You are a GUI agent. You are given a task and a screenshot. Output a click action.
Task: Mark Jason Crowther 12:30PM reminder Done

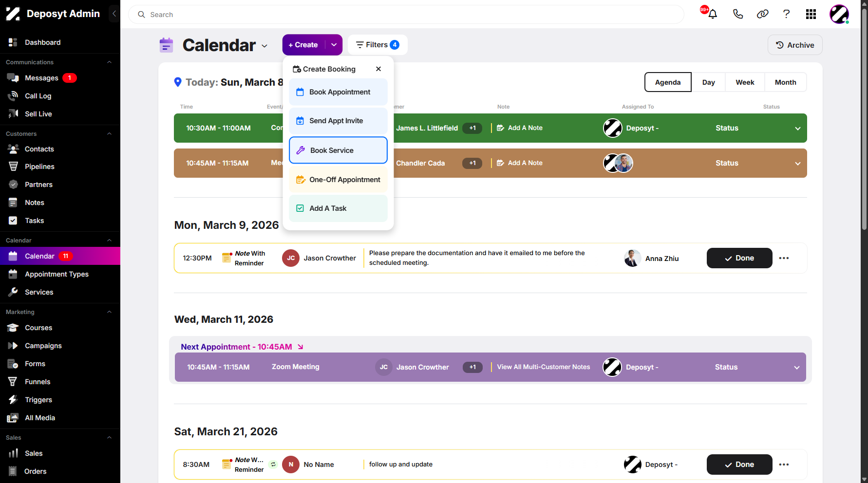739,258
